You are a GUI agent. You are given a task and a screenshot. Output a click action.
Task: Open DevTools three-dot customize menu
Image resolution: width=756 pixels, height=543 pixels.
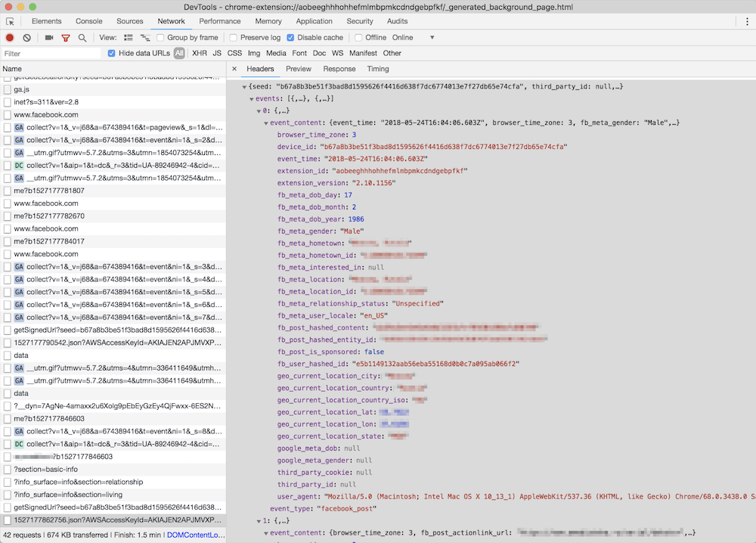[747, 22]
